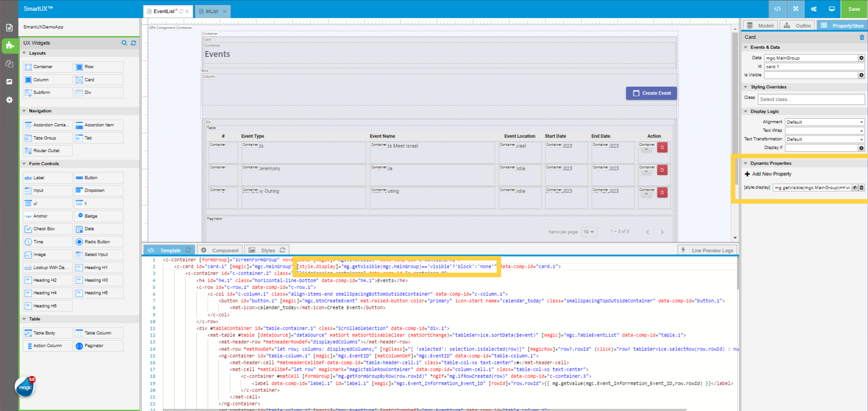Expand the canvas using the fullscreen arrows icon

tap(795, 9)
